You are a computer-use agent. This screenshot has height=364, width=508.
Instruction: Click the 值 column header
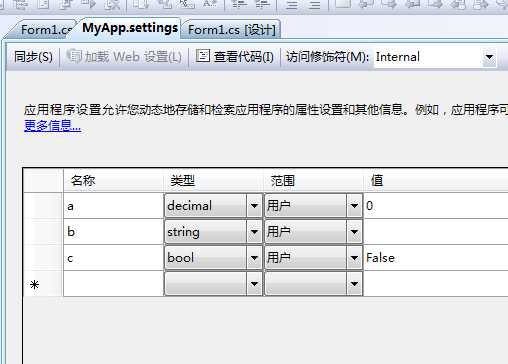[436, 181]
